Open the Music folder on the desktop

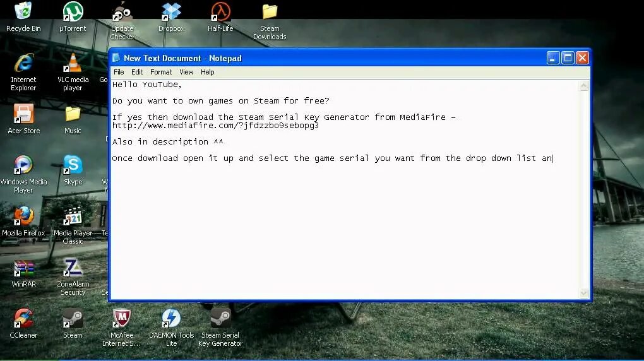(73, 119)
